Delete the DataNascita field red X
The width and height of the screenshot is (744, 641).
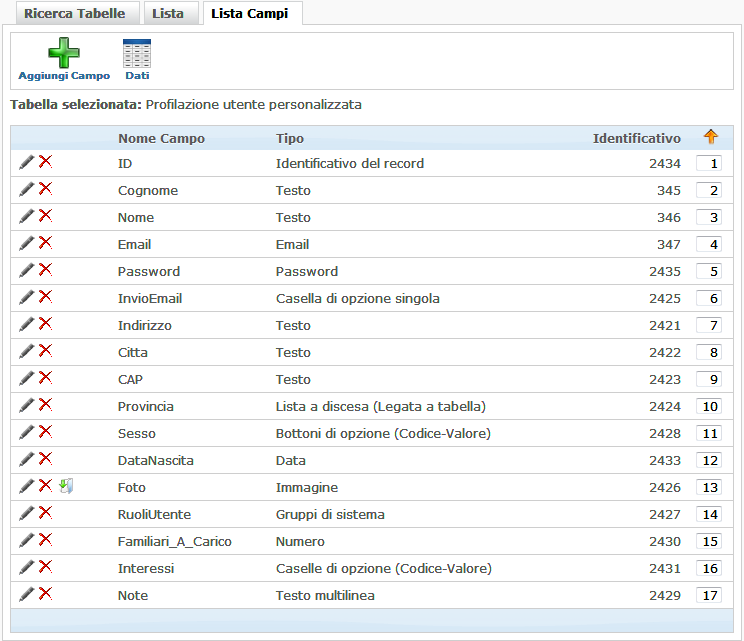click(46, 459)
